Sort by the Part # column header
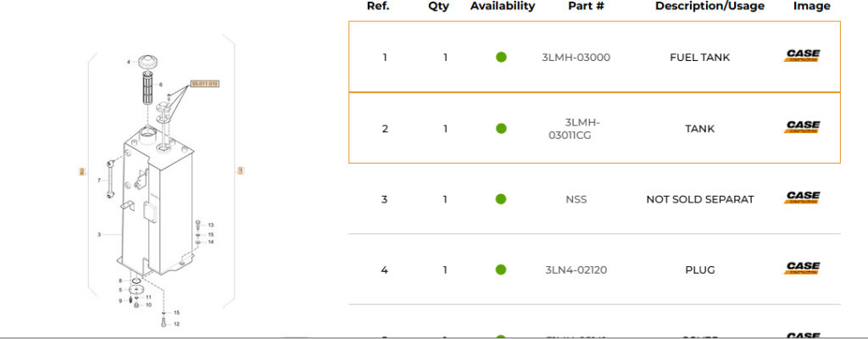 [586, 6]
